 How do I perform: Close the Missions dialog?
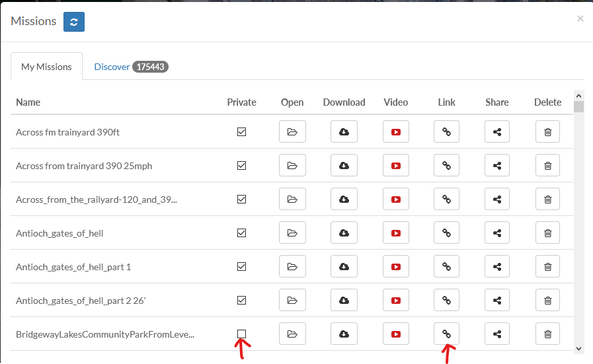580,18
